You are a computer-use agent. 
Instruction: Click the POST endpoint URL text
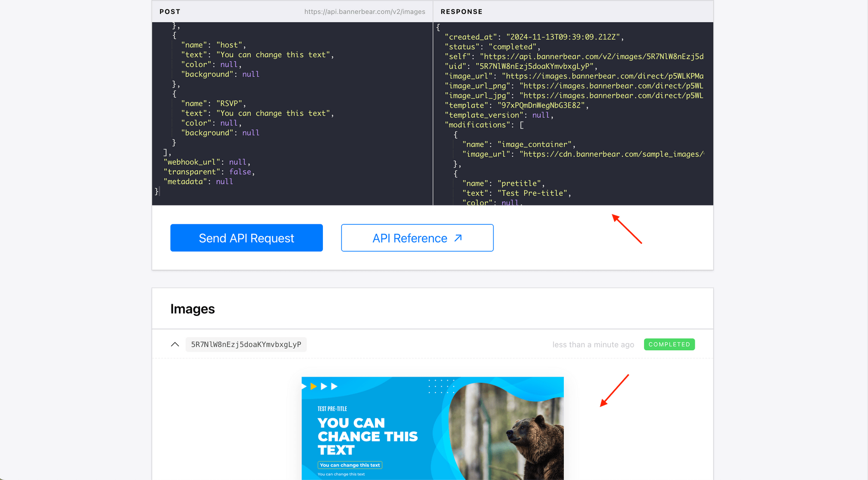365,12
